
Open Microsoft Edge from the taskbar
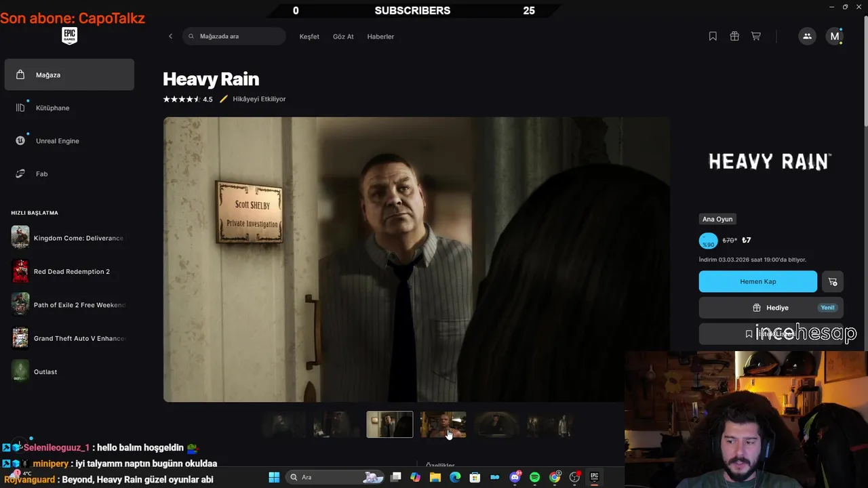(x=455, y=477)
